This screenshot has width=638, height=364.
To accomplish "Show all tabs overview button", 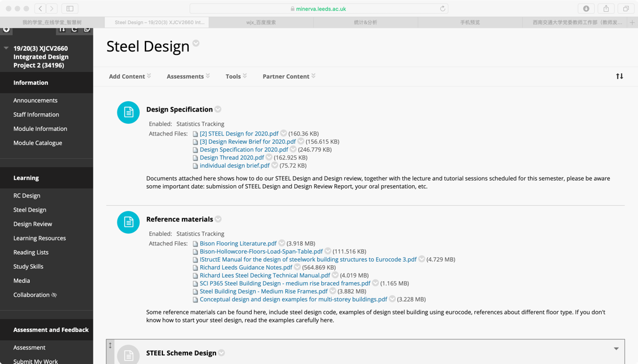I will [x=626, y=9].
